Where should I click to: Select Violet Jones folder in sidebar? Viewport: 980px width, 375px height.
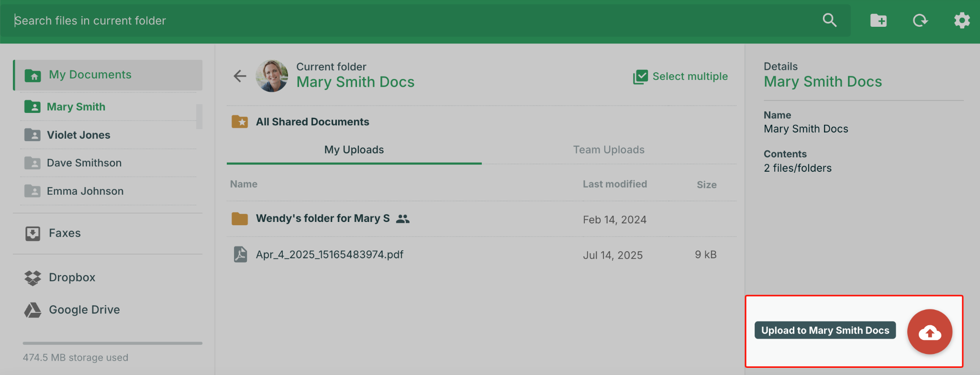[x=78, y=135]
